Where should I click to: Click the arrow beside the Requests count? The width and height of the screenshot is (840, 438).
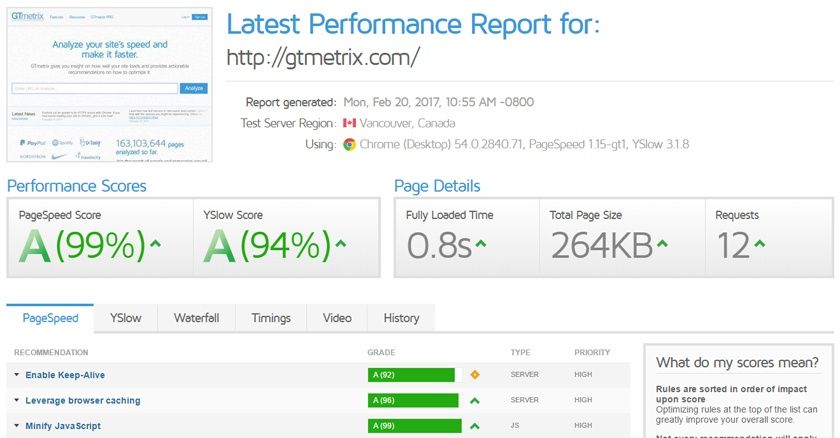pos(759,245)
